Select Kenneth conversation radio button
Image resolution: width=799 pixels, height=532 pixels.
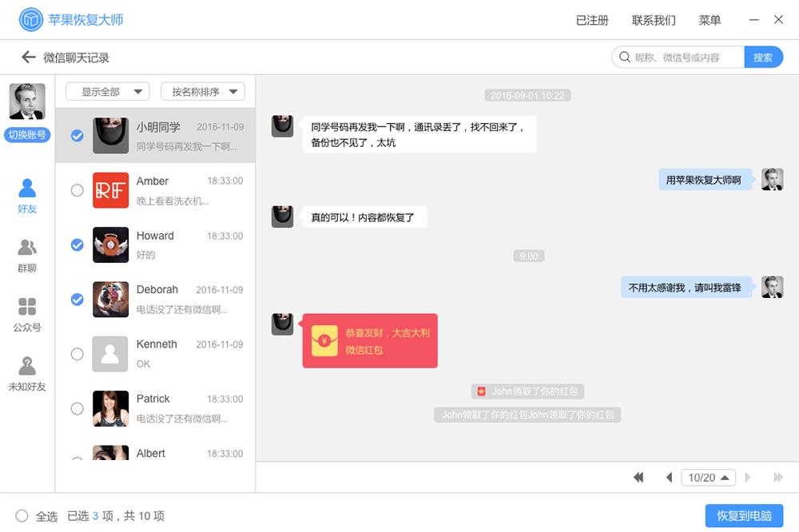pos(77,354)
